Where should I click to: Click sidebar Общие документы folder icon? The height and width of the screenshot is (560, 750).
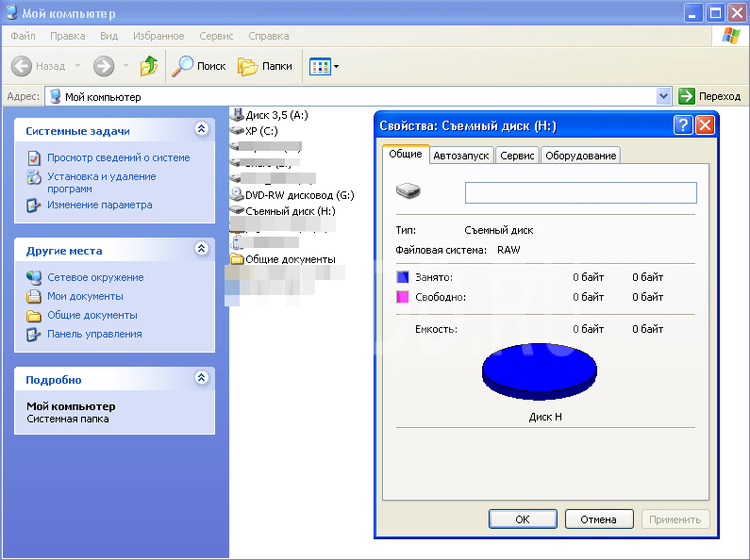coord(33,316)
